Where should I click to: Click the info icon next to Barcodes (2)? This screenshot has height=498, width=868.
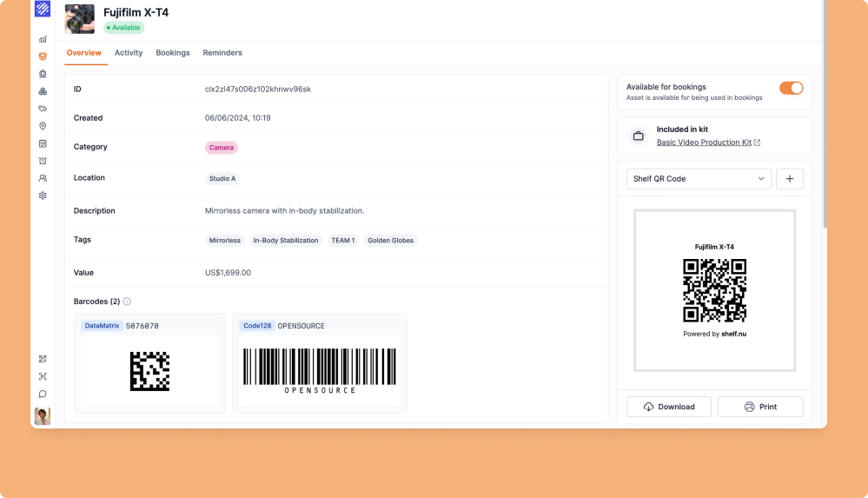tap(127, 302)
